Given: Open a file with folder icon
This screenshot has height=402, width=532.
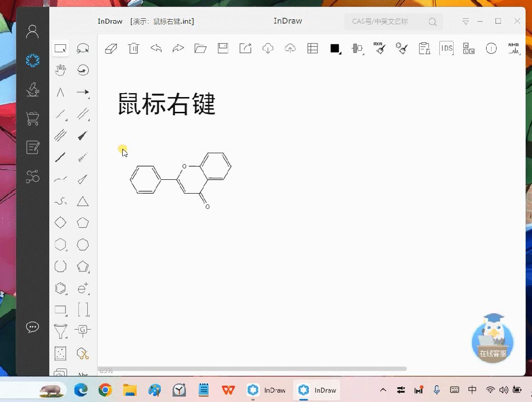Looking at the screenshot, I should (x=201, y=48).
